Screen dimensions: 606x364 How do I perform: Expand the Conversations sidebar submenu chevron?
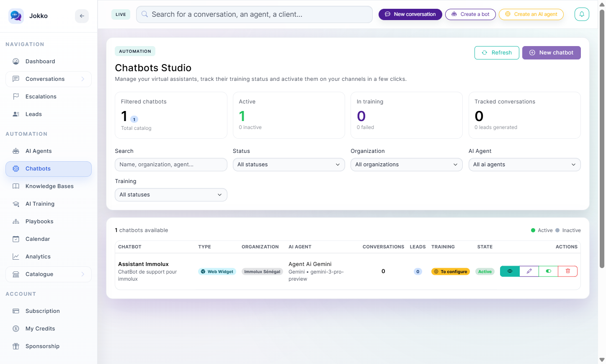click(x=83, y=79)
